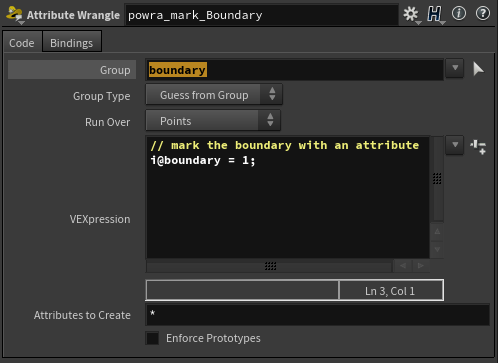Open the Guess from Group dropdown
The width and height of the screenshot is (498, 363).
click(x=214, y=95)
